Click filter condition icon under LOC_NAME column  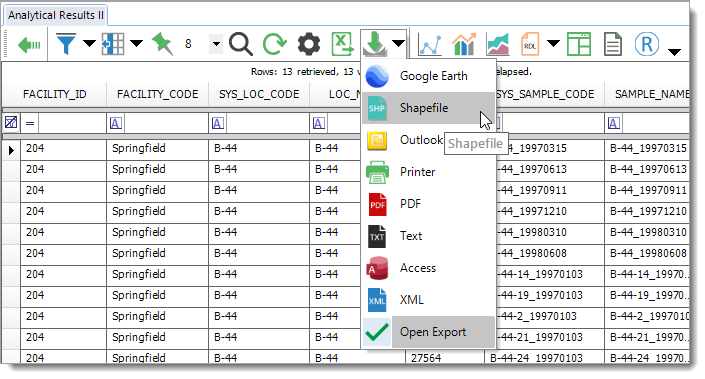tap(319, 123)
